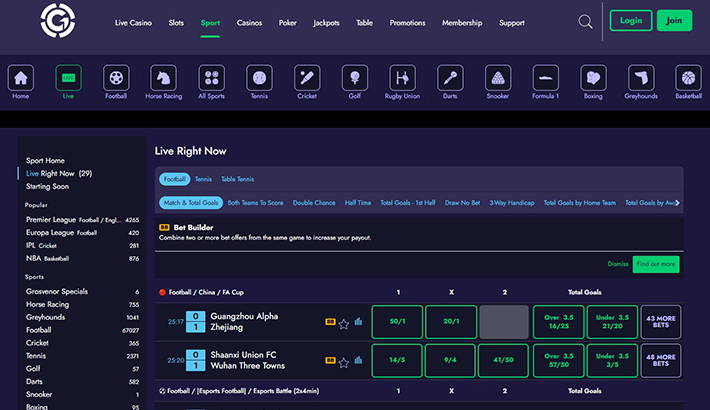Open the Poker menu item
The height and width of the screenshot is (410, 710).
pyautogui.click(x=288, y=23)
